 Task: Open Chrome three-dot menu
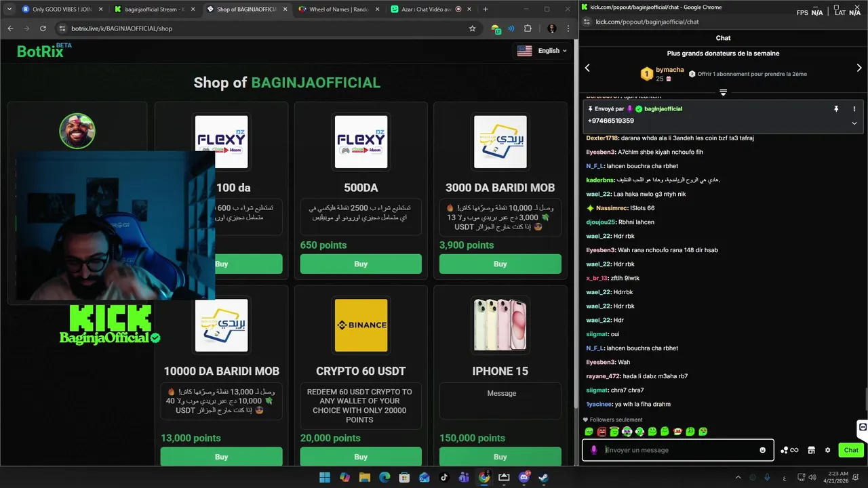tap(568, 28)
